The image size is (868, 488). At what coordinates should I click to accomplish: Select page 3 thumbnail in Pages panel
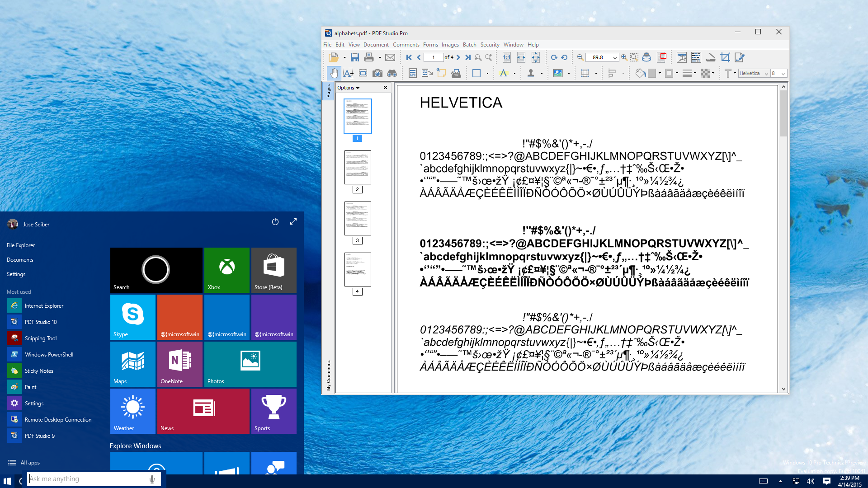pos(357,217)
